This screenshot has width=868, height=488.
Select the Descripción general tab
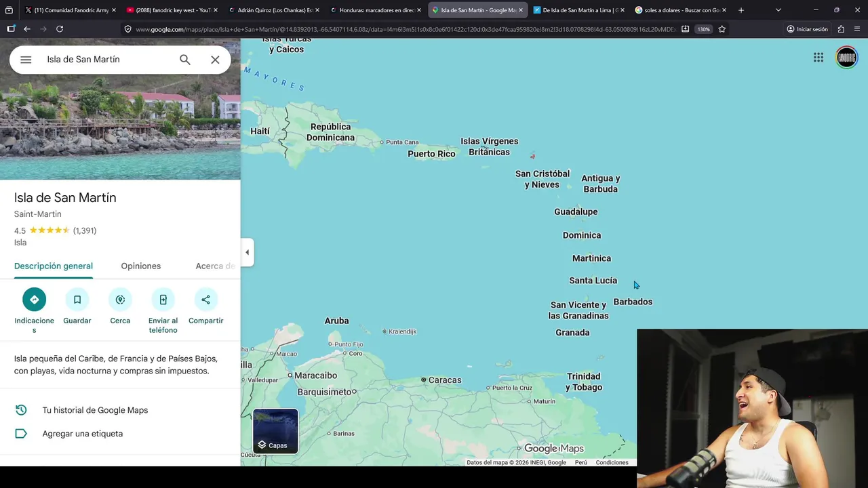click(54, 266)
